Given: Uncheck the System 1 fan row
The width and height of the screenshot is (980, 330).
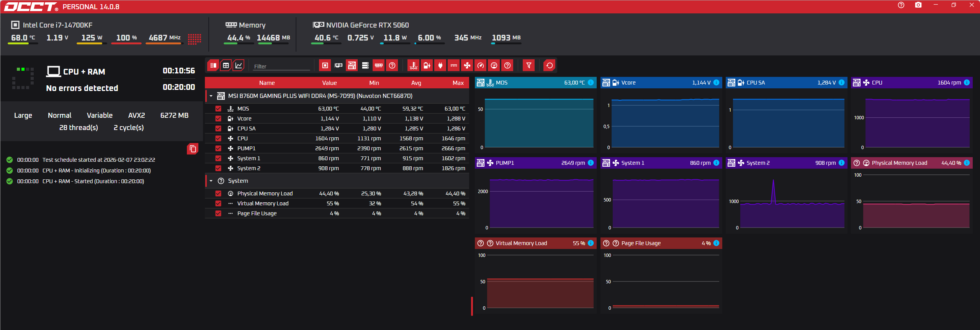Looking at the screenshot, I should tap(218, 158).
